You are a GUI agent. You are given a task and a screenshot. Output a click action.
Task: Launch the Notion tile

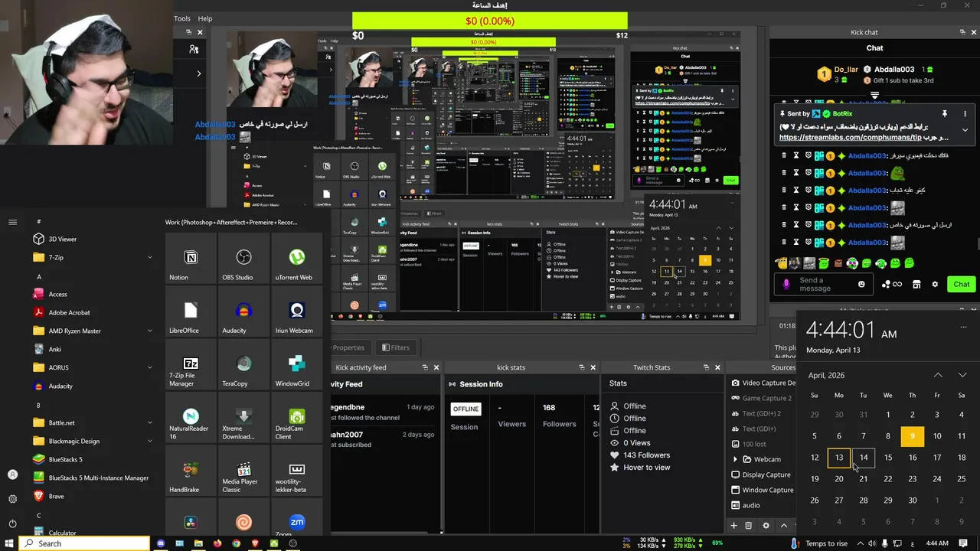tap(191, 258)
